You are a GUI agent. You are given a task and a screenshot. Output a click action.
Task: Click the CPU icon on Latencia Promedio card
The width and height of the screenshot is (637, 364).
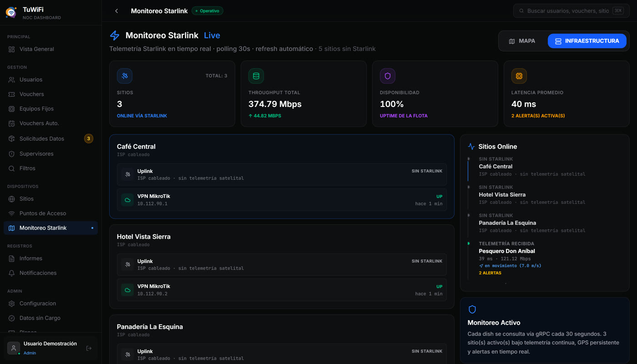[x=519, y=76]
